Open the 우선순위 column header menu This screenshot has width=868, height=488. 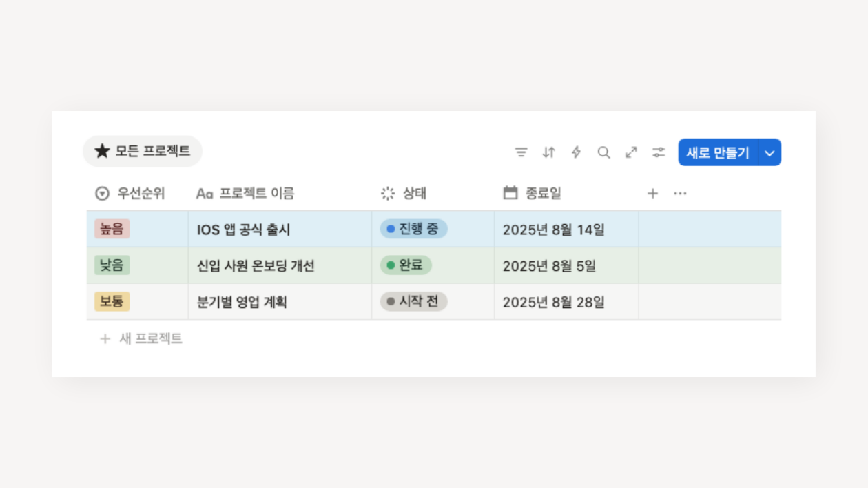tap(130, 194)
